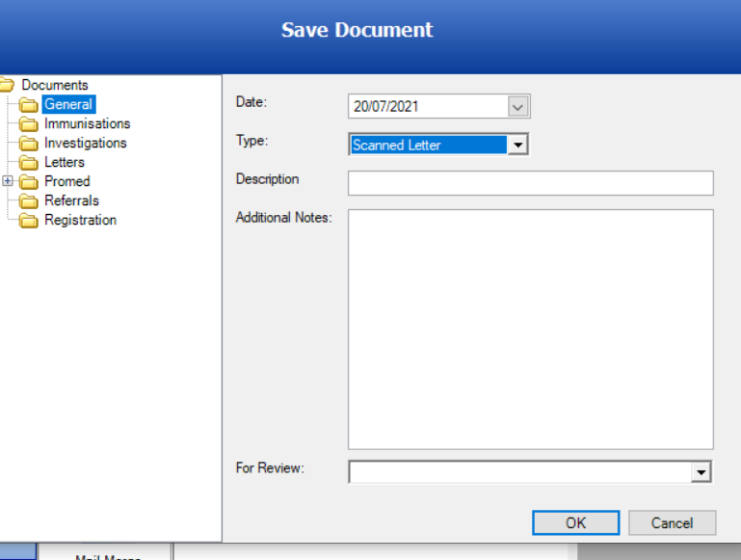
Task: Click the General folder icon
Action: 29,104
